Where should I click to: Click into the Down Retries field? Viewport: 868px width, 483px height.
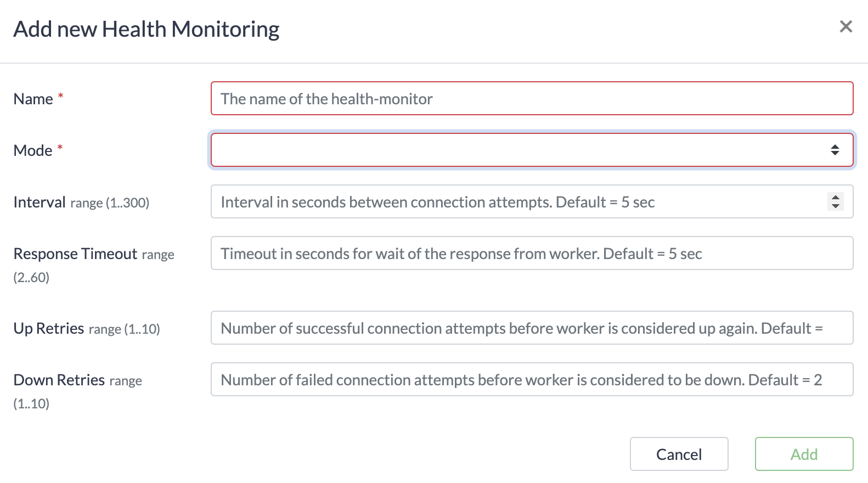[531, 380]
